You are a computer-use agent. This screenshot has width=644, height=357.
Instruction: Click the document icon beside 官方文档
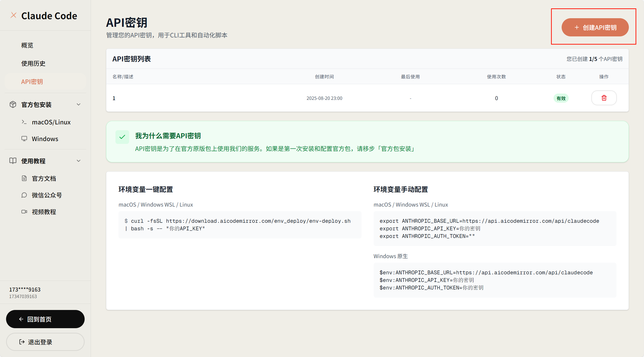tap(24, 178)
